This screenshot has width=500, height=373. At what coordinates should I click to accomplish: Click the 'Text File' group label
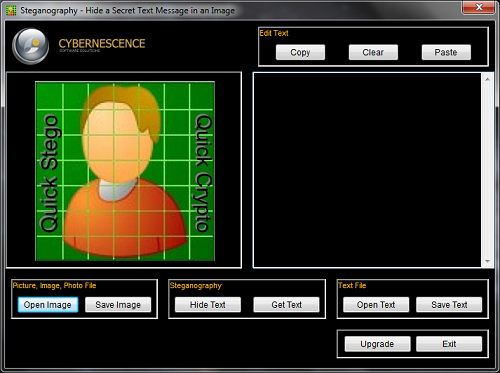352,285
